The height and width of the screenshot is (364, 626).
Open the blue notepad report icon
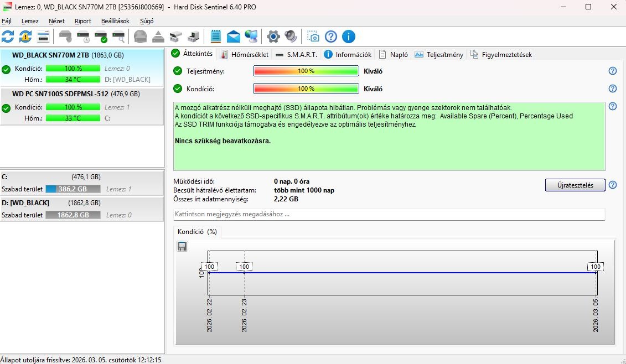(216, 37)
